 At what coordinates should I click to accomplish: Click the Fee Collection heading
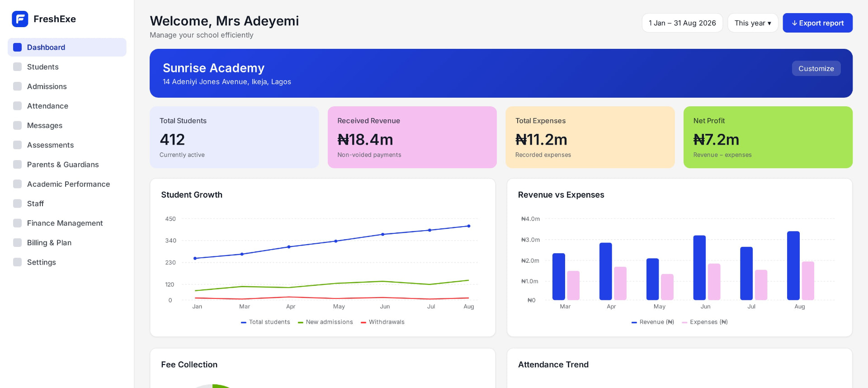[x=189, y=364]
